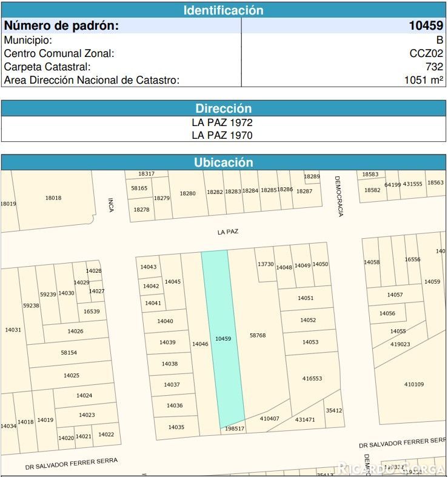Click parcel 14026 on the map
Viewport: 448px width, 477px height.
pos(75,331)
